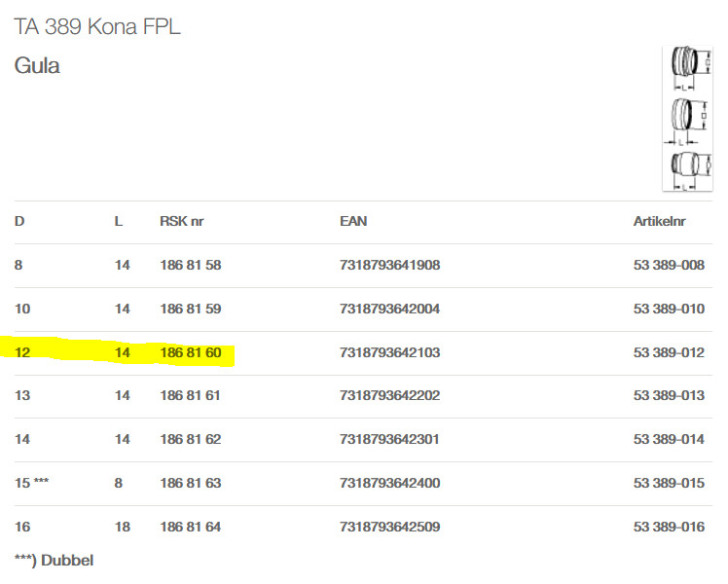728x584 pixels.
Task: Click article number 53 389-012
Action: pyautogui.click(x=668, y=352)
